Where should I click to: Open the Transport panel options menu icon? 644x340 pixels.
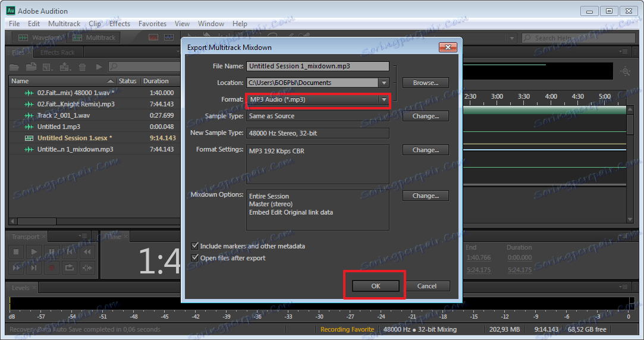pyautogui.click(x=83, y=236)
